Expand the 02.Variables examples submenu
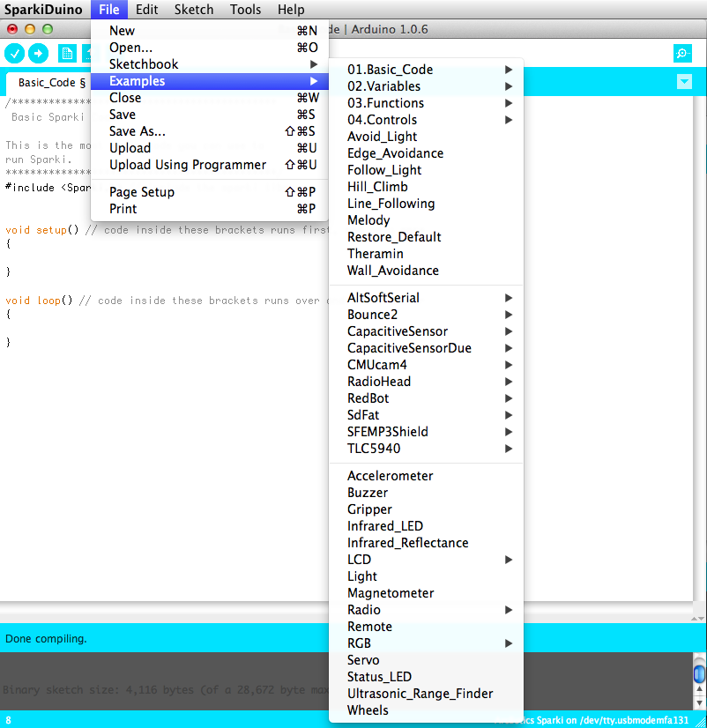 click(427, 85)
